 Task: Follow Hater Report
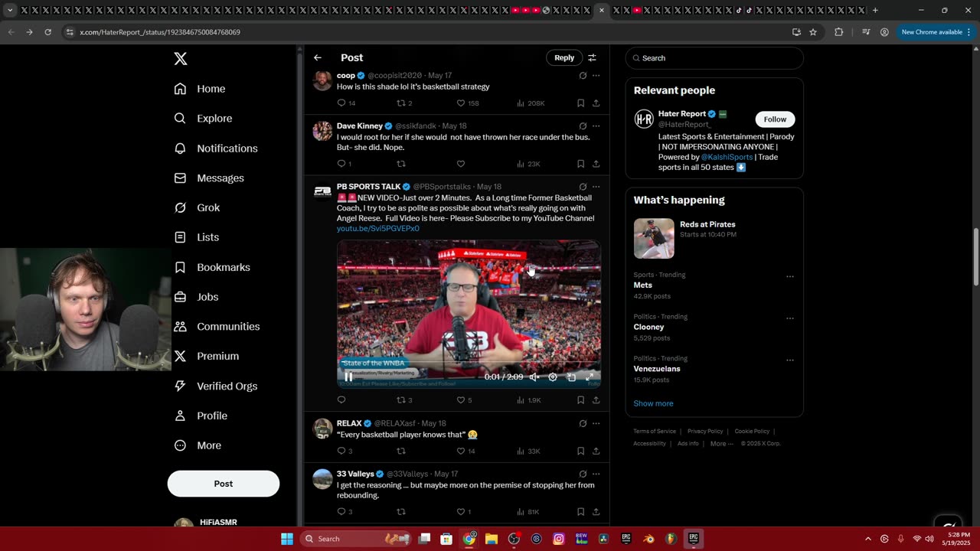[x=775, y=119]
